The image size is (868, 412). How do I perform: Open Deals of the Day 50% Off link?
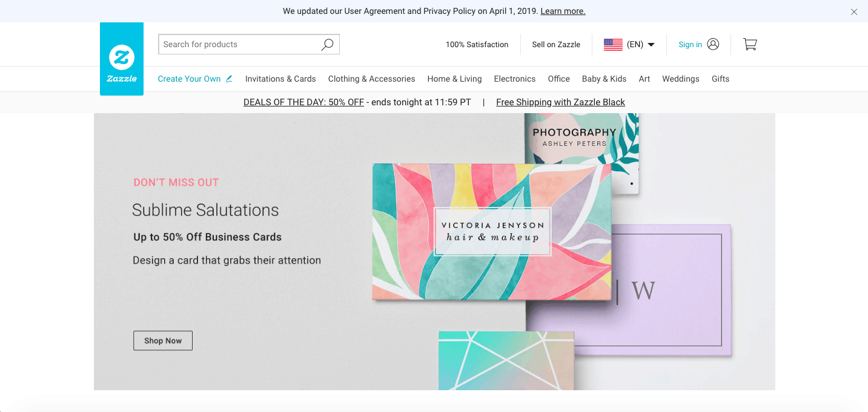pyautogui.click(x=303, y=102)
